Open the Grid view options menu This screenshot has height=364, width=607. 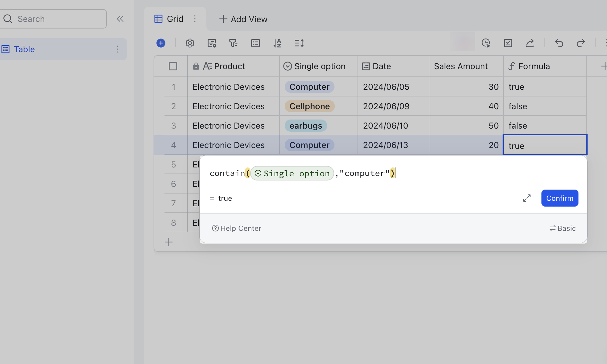tap(195, 19)
